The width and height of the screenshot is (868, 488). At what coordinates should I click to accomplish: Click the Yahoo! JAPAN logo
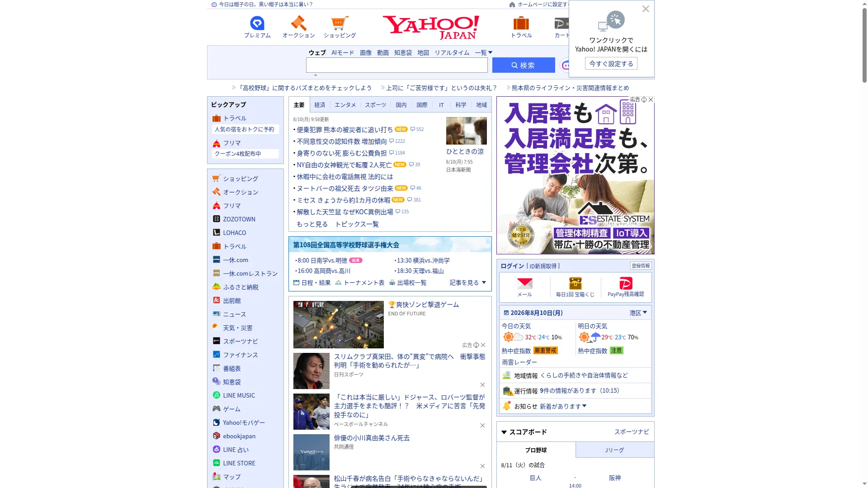pyautogui.click(x=431, y=27)
